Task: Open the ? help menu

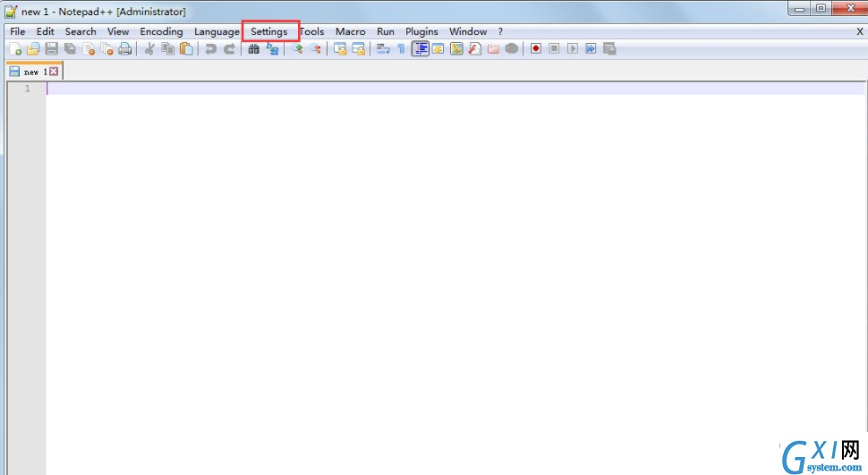Action: [500, 31]
